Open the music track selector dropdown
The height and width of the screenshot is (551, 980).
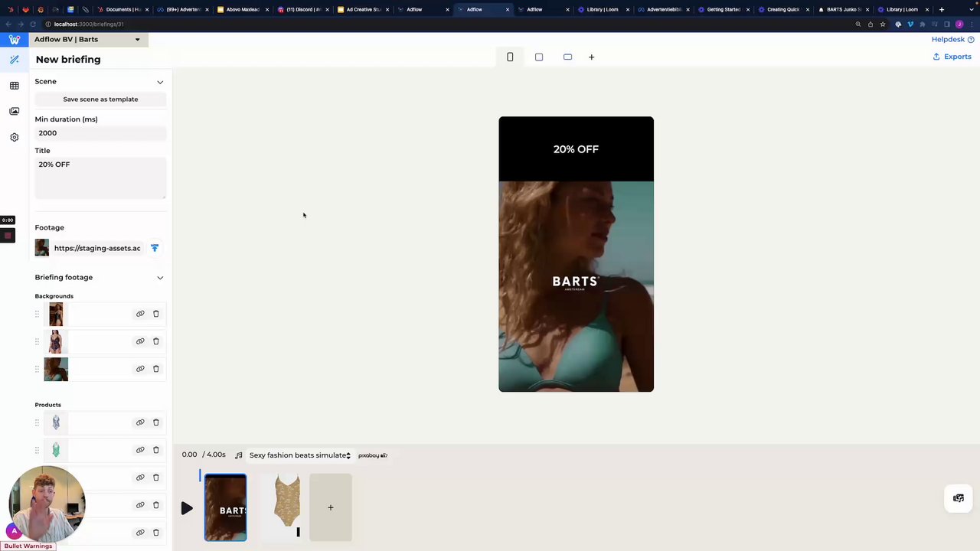point(299,455)
